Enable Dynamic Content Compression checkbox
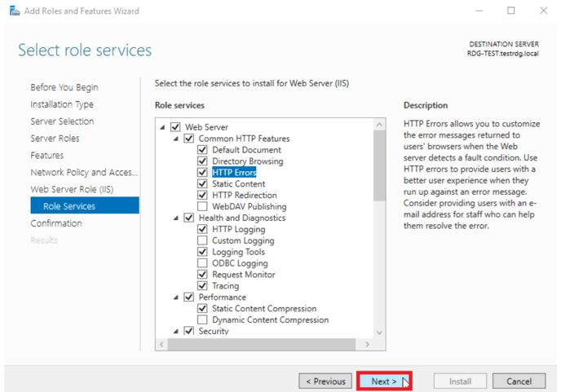This screenshot has width=561, height=392. coord(202,319)
